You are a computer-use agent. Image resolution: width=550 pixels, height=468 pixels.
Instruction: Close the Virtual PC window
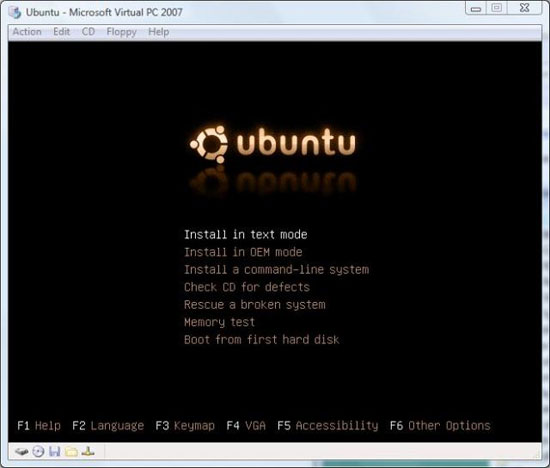pos(524,8)
